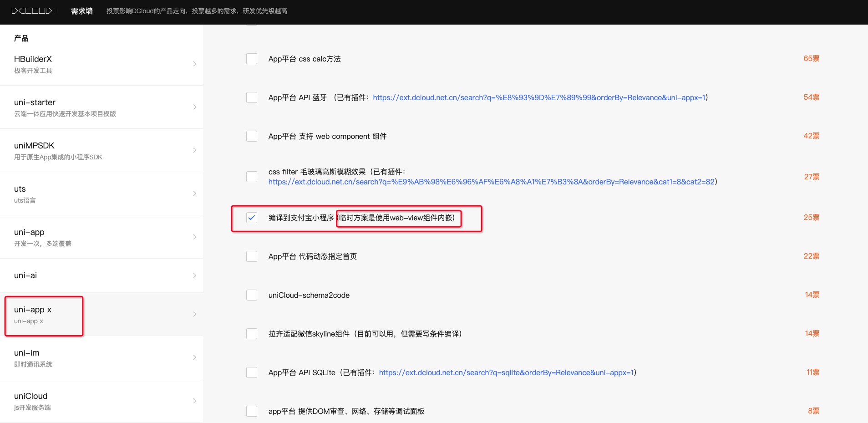The image size is (868, 423).
Task: Check the css filter 毛玻璃 checkbox
Action: pos(252,177)
